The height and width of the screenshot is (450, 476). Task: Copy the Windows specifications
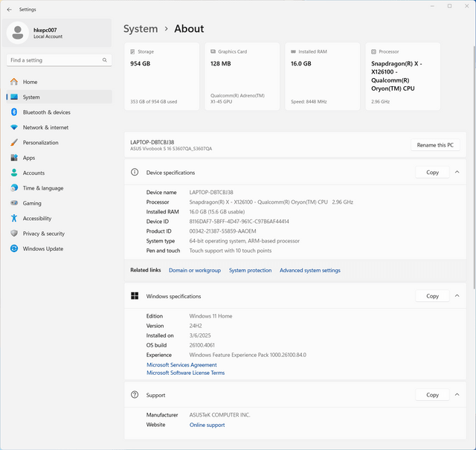432,296
